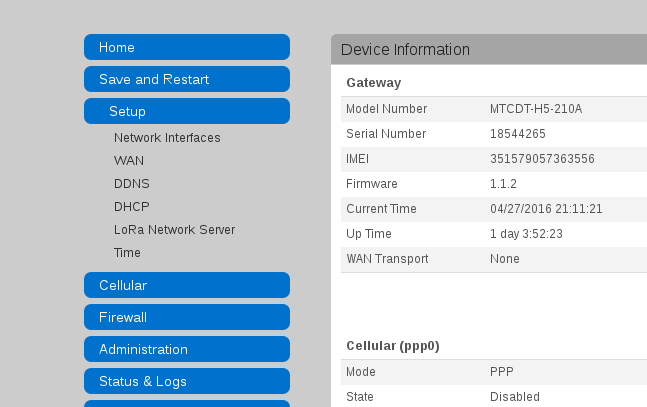The width and height of the screenshot is (647, 407).
Task: Expand the Firewall menu section
Action: pyautogui.click(x=187, y=317)
